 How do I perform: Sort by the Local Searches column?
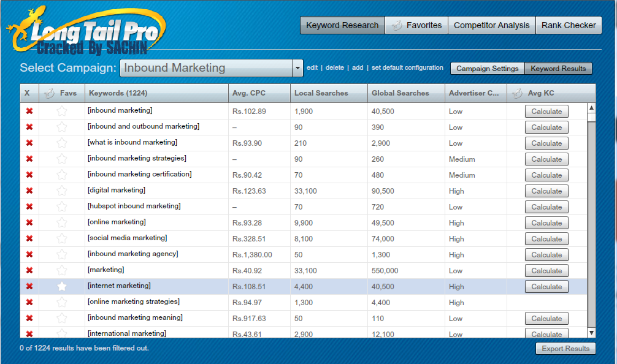(329, 93)
